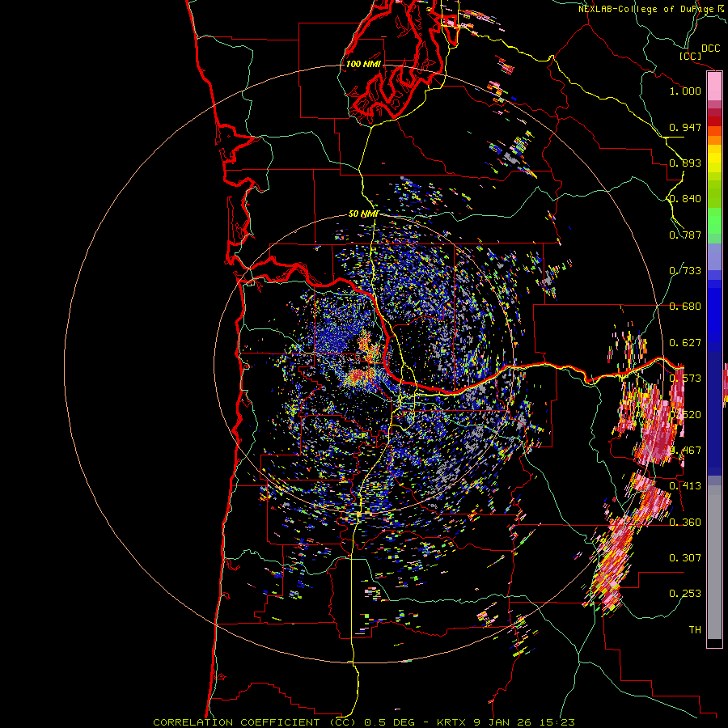Select the 0.787 scale value
This screenshot has height=728, width=728.
pyautogui.click(x=685, y=235)
